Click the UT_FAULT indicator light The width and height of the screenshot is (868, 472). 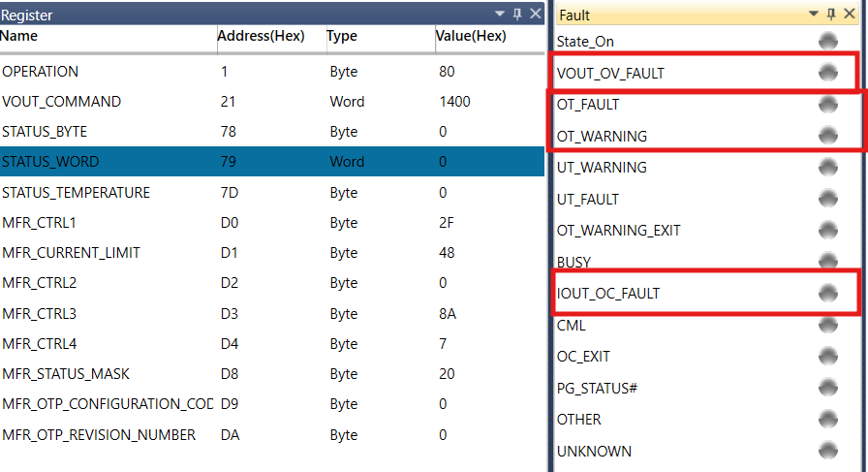[x=827, y=199]
